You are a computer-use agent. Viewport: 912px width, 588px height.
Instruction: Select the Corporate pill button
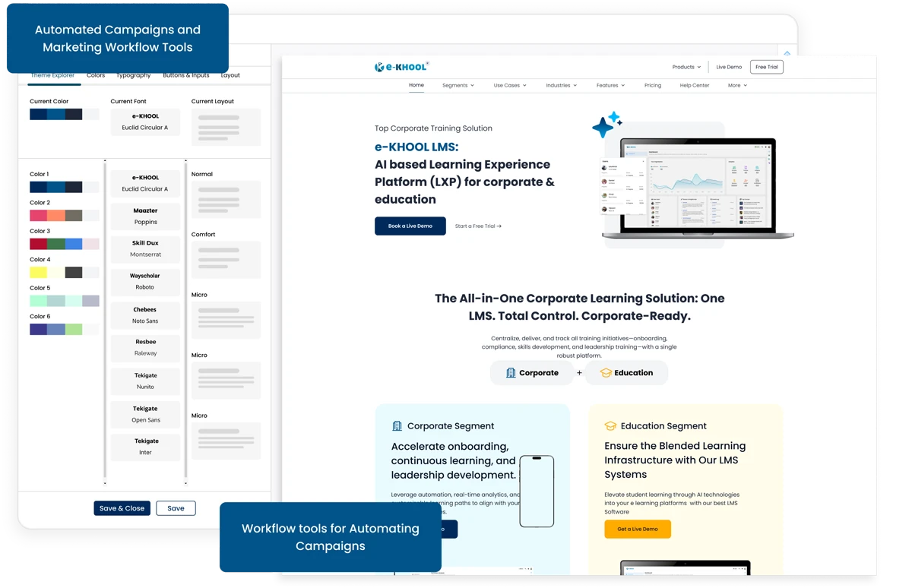point(532,373)
